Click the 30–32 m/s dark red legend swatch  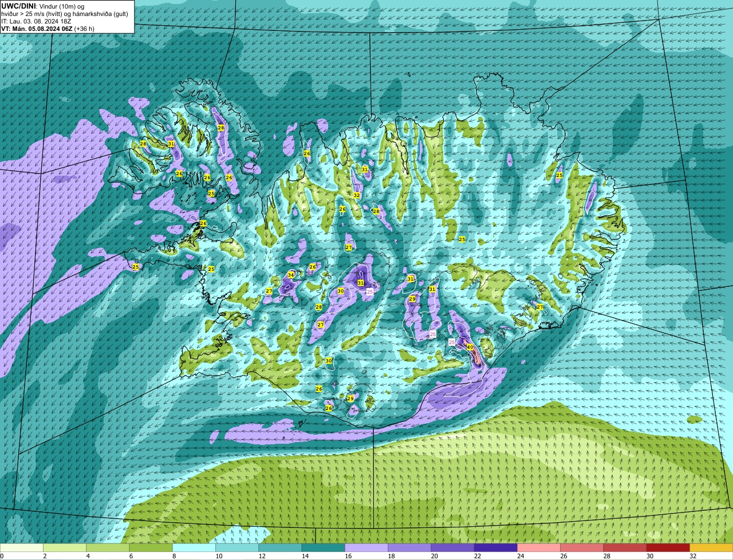[x=668, y=548]
